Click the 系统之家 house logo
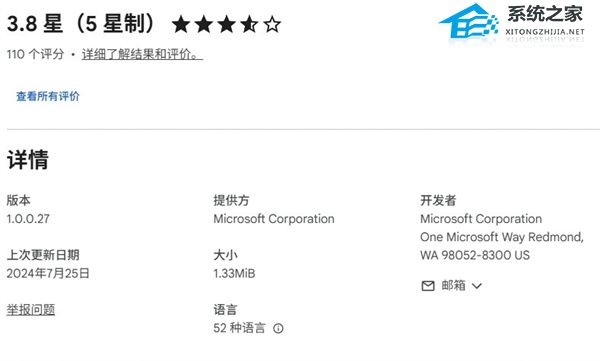600x361 pixels. (x=468, y=22)
